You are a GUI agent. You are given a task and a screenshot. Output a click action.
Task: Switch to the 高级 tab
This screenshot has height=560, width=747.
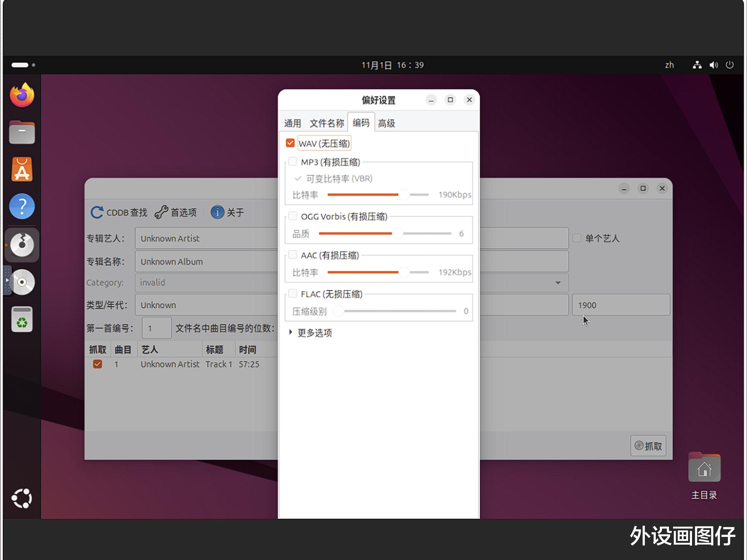pos(386,123)
